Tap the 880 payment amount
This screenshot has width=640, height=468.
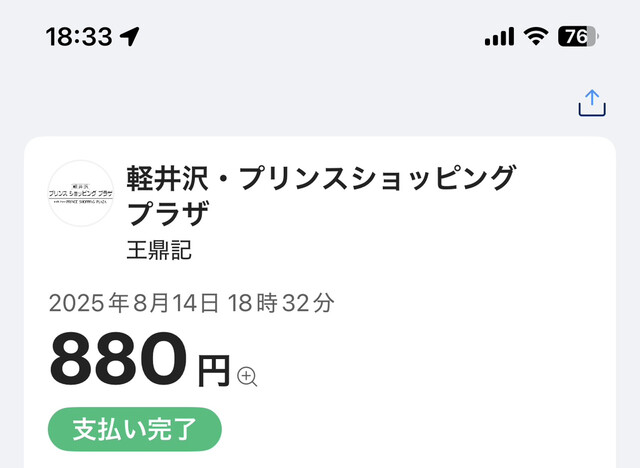click(x=118, y=360)
